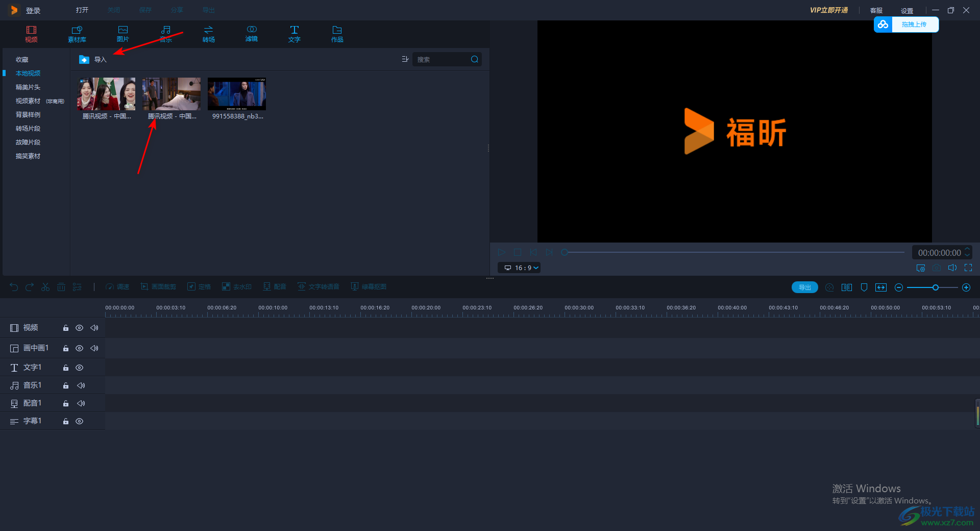Click the timeline marker shield icon
Screen dimensions: 980x531
click(x=864, y=287)
